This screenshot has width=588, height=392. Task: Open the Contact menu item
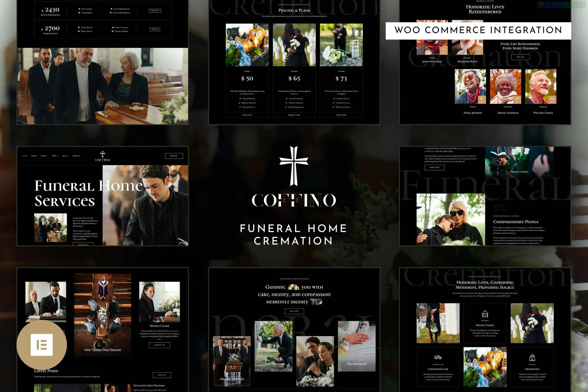pyautogui.click(x=77, y=156)
